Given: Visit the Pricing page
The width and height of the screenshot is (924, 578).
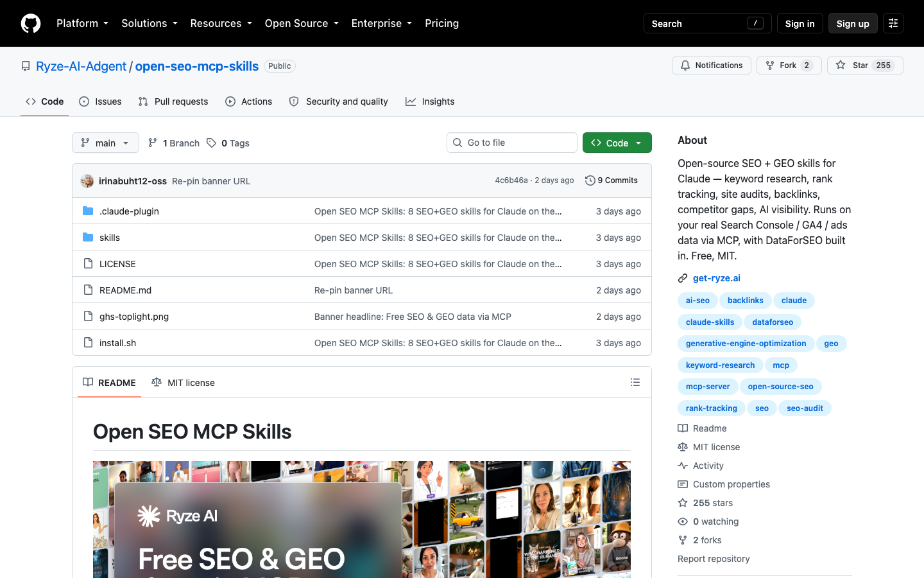Looking at the screenshot, I should [441, 23].
